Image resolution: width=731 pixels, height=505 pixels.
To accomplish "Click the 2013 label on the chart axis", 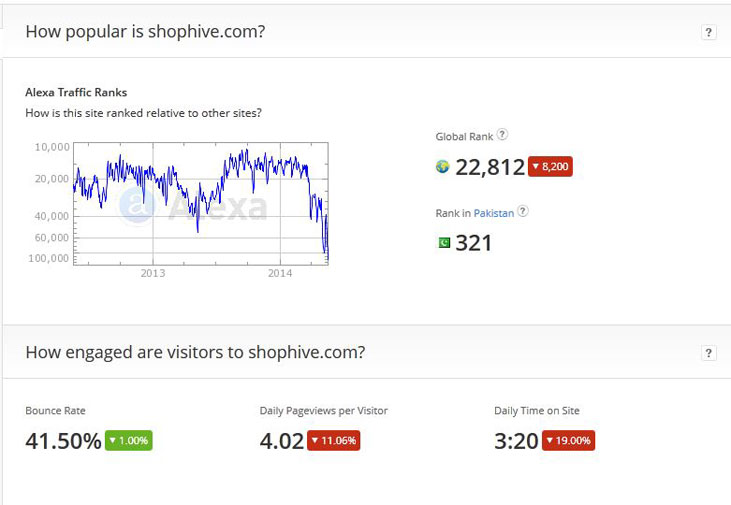I will coord(153,273).
